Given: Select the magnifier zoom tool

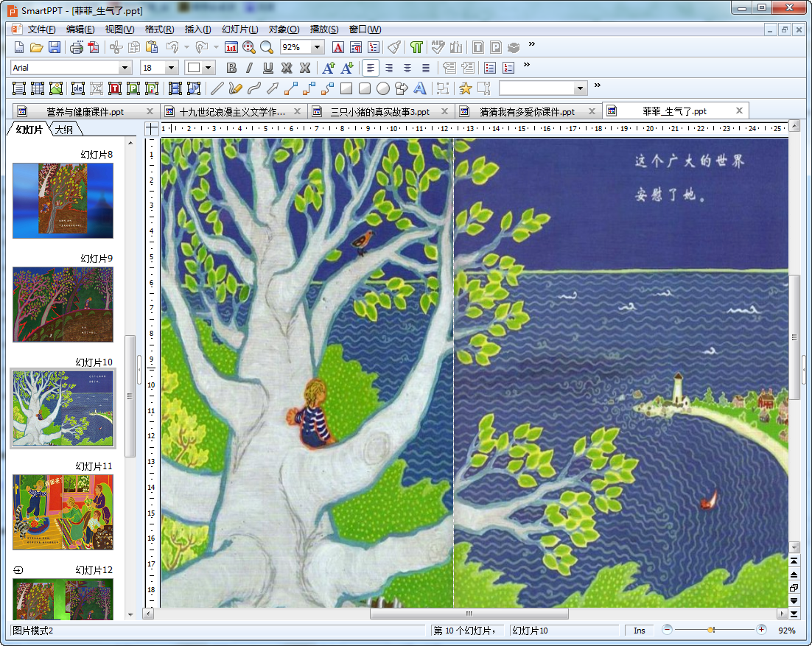Looking at the screenshot, I should pos(267,48).
